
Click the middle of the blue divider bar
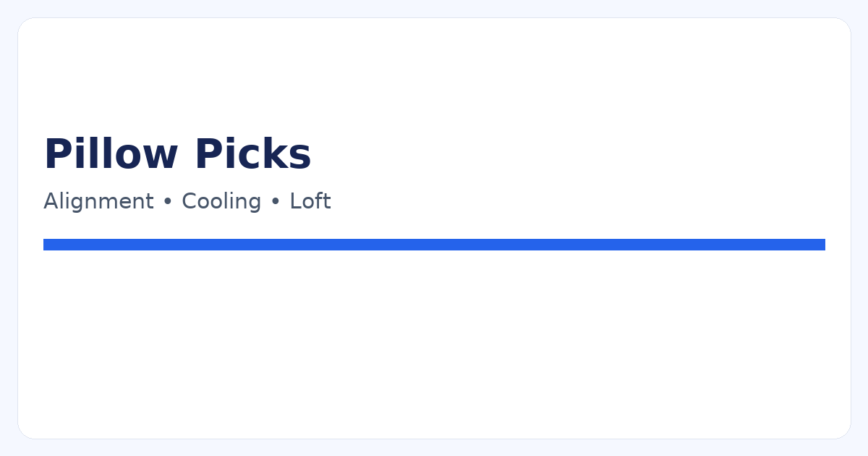click(434, 245)
